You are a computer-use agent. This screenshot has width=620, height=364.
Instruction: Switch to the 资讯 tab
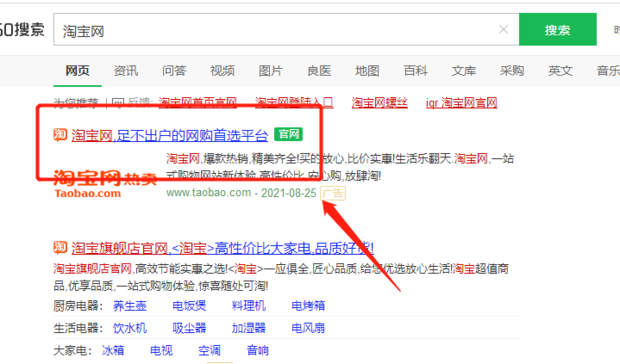pos(126,71)
